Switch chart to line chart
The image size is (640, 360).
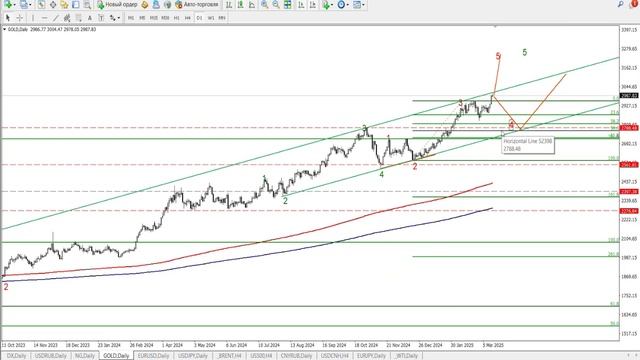coord(252,4)
